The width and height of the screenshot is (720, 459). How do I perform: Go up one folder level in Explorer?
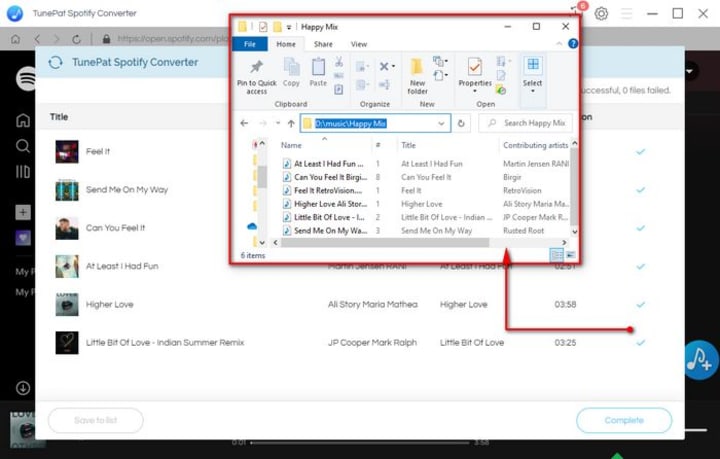pos(291,123)
